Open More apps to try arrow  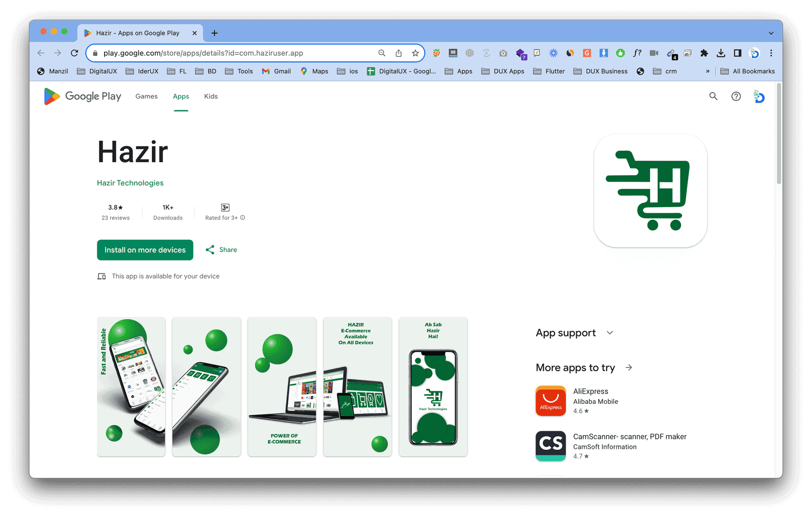tap(629, 367)
